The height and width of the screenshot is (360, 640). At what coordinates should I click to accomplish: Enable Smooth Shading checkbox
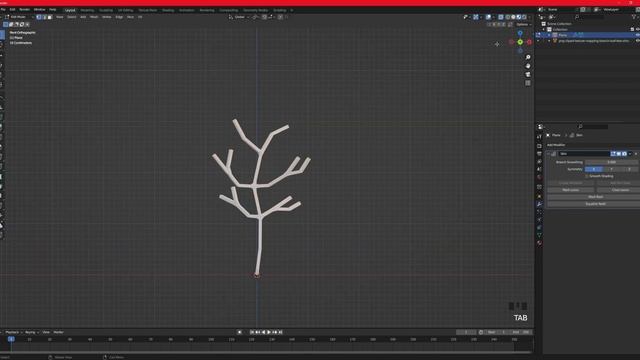[x=587, y=176]
